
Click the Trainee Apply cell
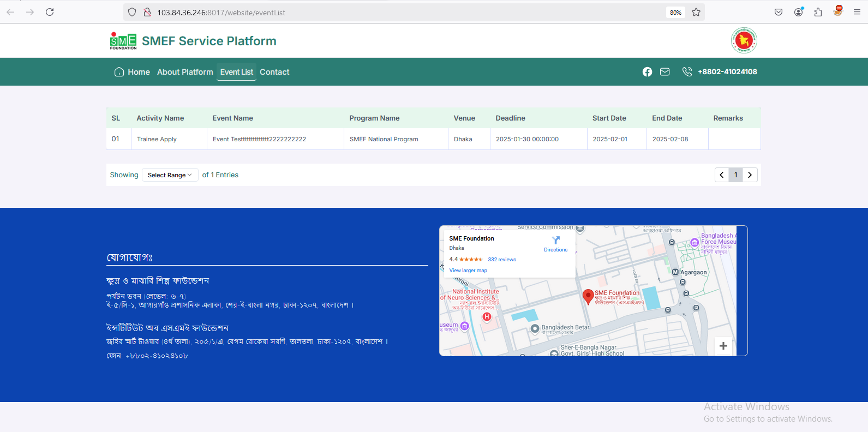click(169, 139)
